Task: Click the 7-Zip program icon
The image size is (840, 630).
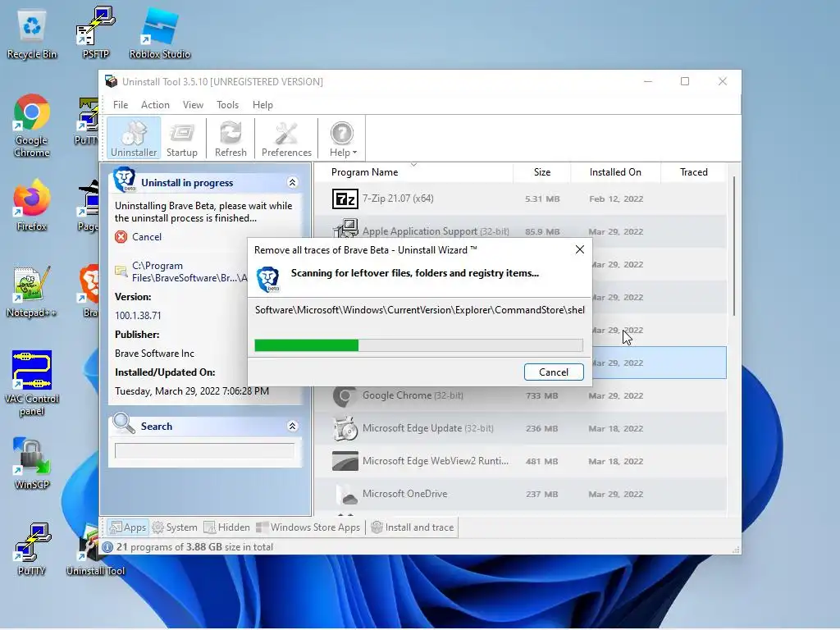Action: (345, 199)
